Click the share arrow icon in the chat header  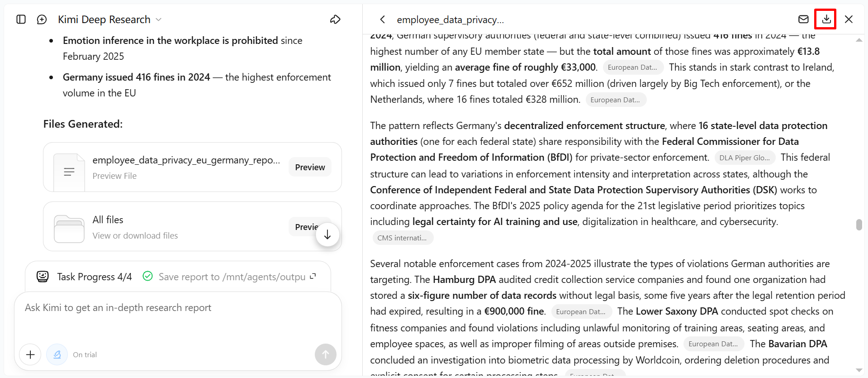coord(335,19)
